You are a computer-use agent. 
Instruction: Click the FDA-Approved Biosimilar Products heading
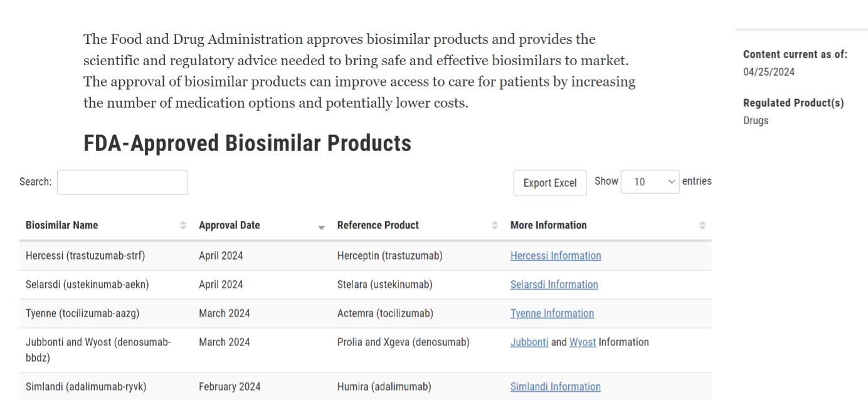[x=248, y=144]
